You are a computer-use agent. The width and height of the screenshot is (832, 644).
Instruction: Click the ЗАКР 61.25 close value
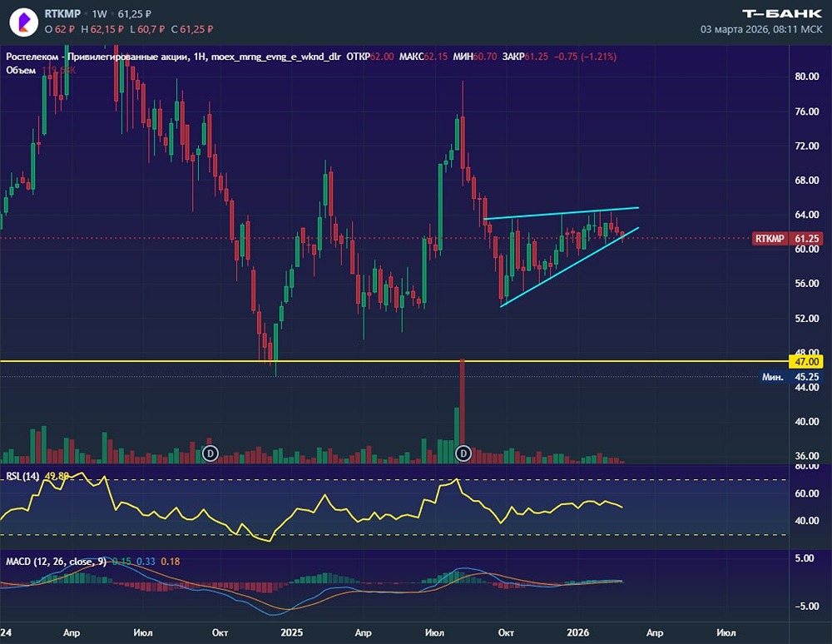pos(525,57)
